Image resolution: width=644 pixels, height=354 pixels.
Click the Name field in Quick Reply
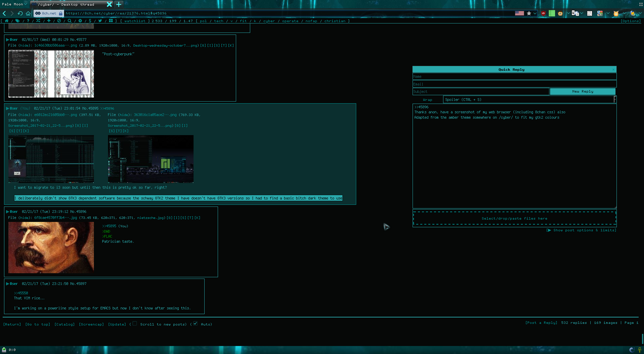point(515,76)
